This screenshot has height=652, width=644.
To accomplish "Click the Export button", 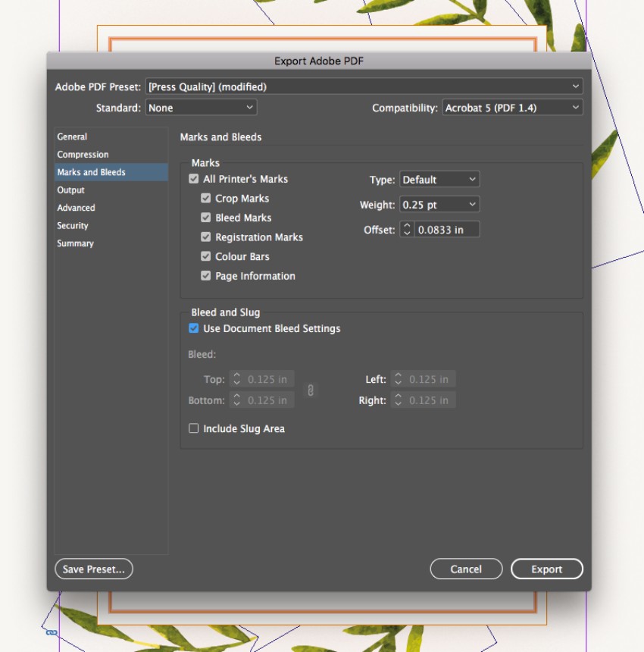I will pos(546,569).
